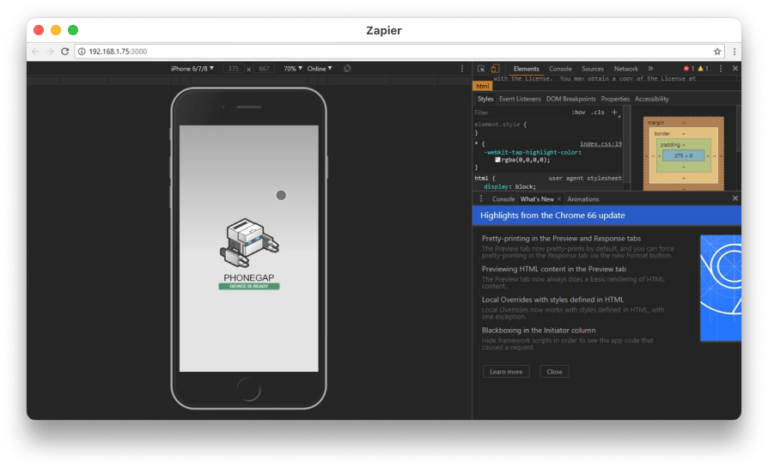Image resolution: width=768 pixels, height=468 pixels.
Task: Add new style rule plus icon
Action: (615, 112)
